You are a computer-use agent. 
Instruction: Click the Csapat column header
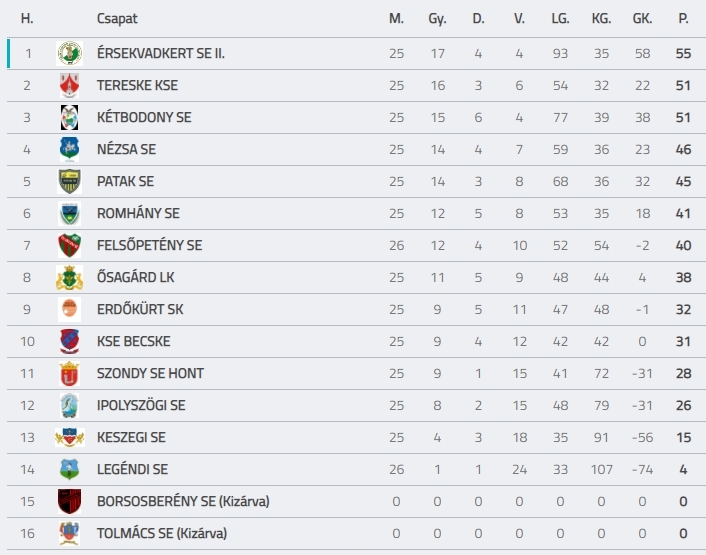[117, 19]
